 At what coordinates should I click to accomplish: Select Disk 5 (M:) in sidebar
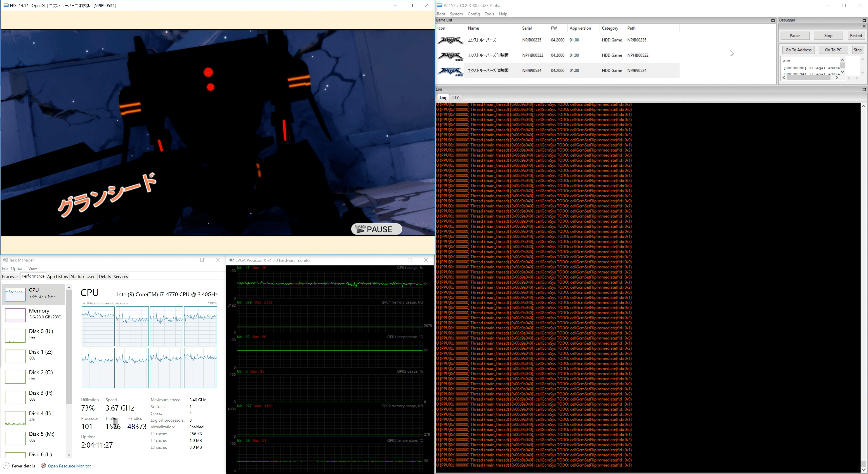pos(33,438)
